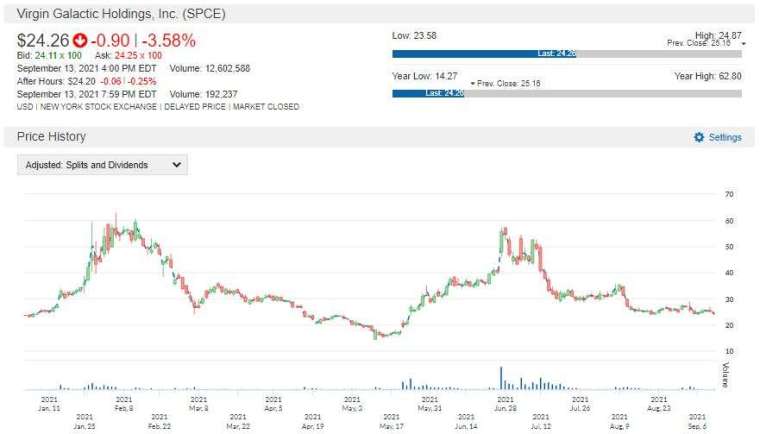The image size is (760, 434).
Task: Click the vertical Volume axis label
Action: (x=726, y=375)
